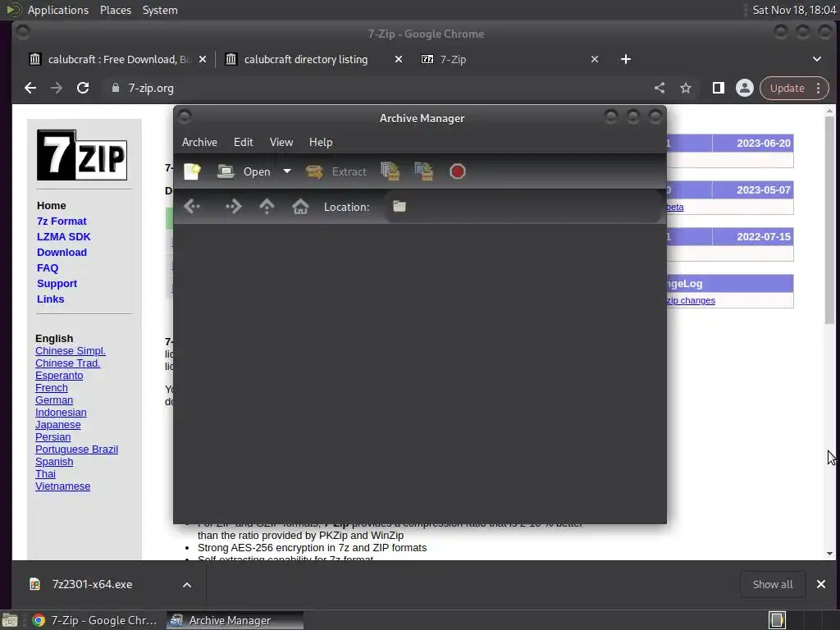Close the downloads bar
The height and width of the screenshot is (630, 840).
[820, 584]
